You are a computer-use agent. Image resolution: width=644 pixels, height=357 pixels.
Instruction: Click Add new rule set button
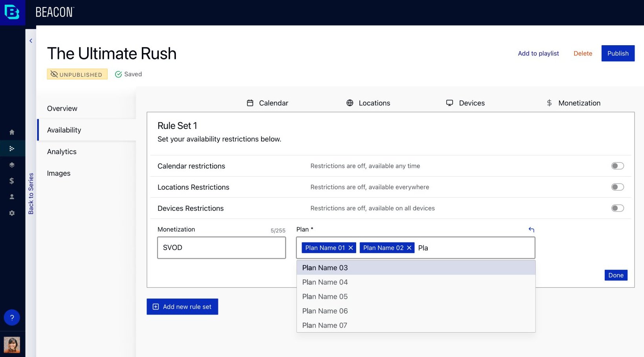[x=182, y=307]
